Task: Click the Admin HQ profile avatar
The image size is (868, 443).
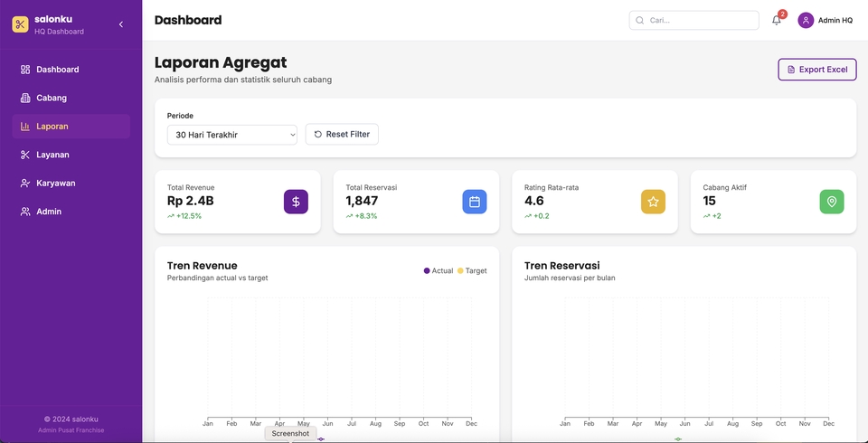Action: pos(806,20)
